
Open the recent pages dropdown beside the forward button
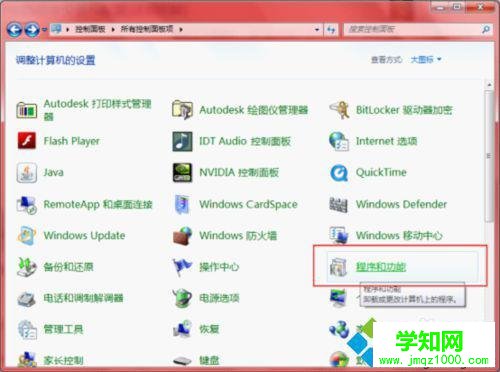pos(44,30)
